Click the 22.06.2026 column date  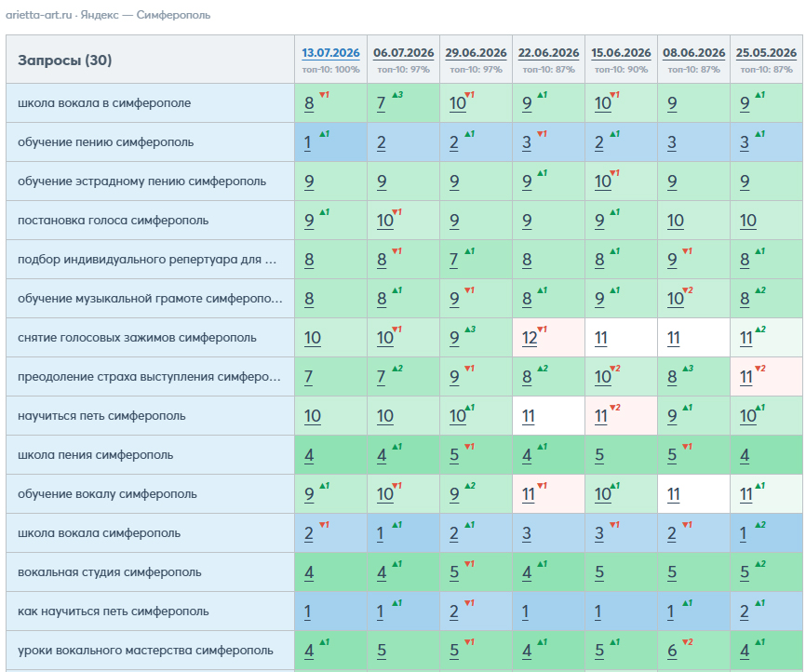tap(548, 53)
